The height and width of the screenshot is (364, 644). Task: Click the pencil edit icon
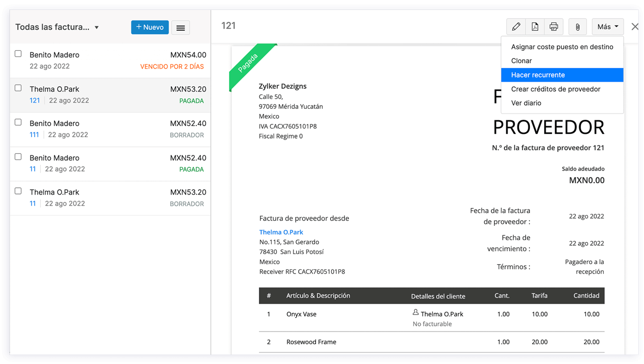pos(516,27)
